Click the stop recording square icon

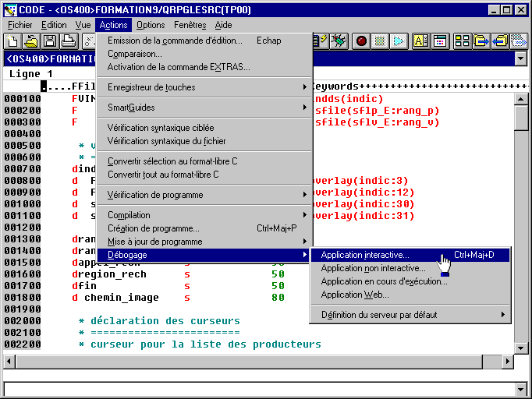[380, 41]
